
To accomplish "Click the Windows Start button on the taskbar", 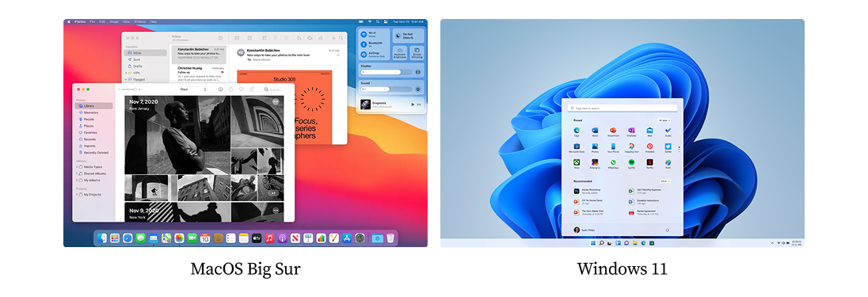I will pos(593,242).
